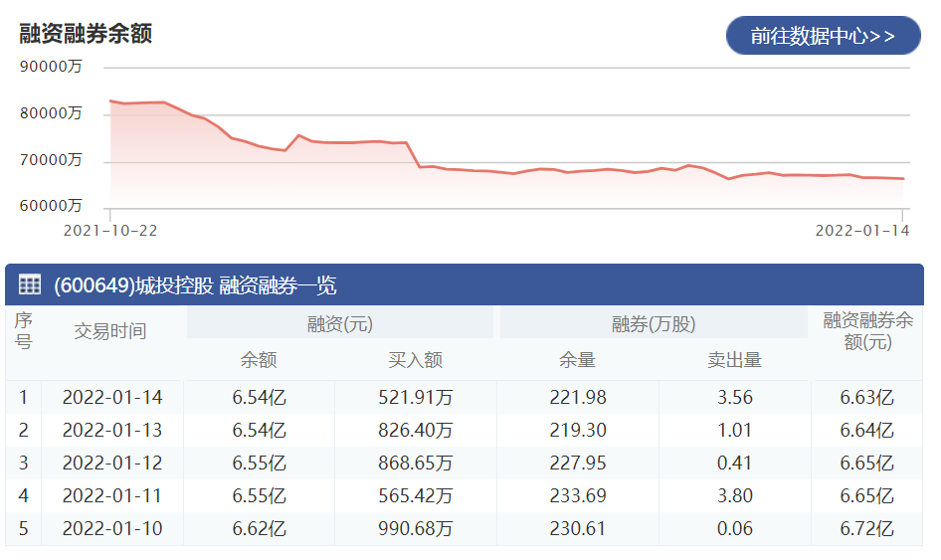941x560 pixels.
Task: Click the 227.95 remaining volume cell
Action: point(578,464)
